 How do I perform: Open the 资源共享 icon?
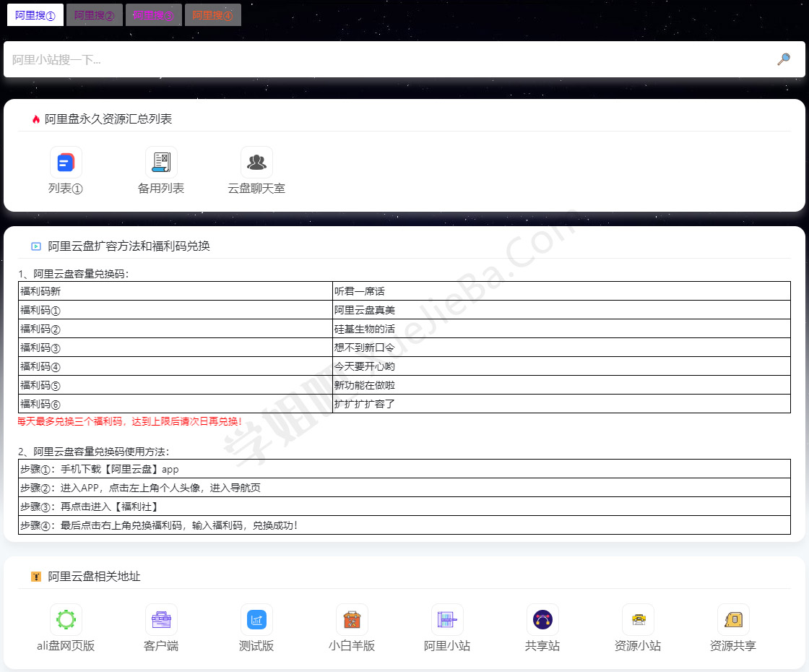coord(733,619)
